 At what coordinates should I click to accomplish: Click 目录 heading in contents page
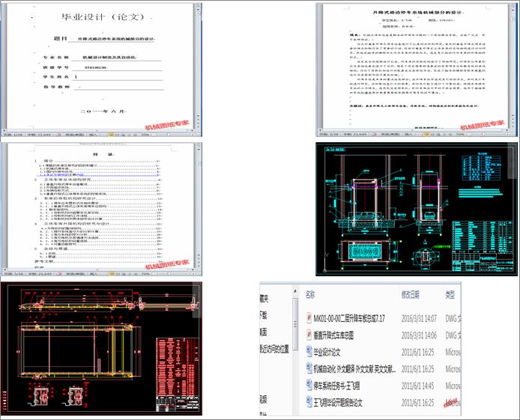point(103,154)
